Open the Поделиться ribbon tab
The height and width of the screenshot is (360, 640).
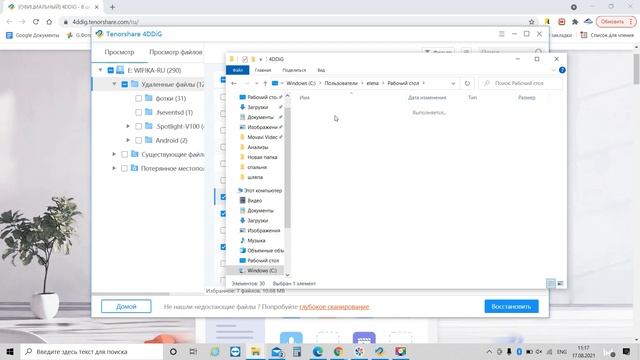click(x=294, y=70)
